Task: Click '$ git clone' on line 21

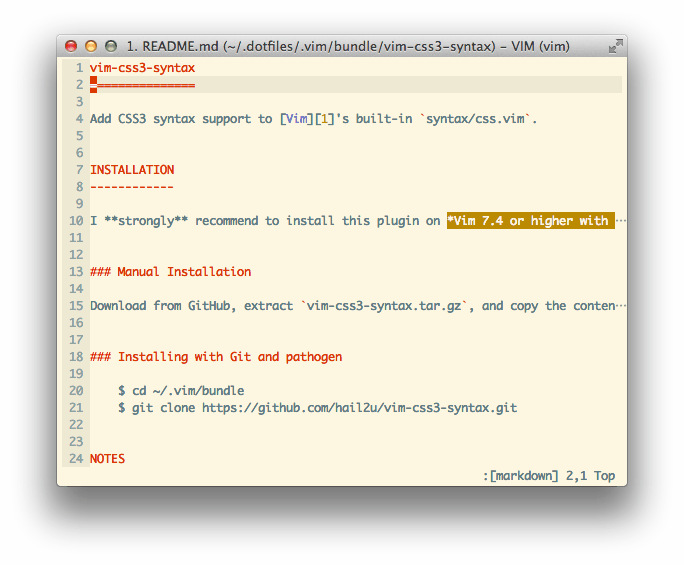Action: tap(156, 408)
